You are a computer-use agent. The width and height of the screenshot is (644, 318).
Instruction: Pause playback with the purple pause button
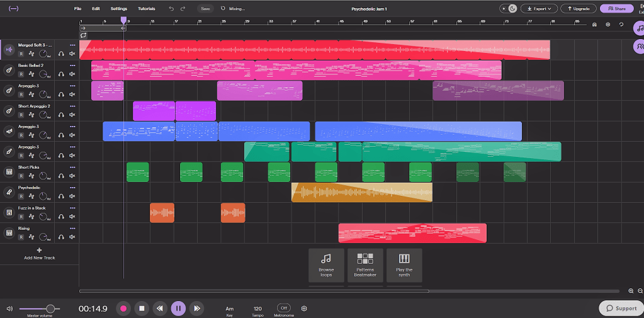(178, 309)
